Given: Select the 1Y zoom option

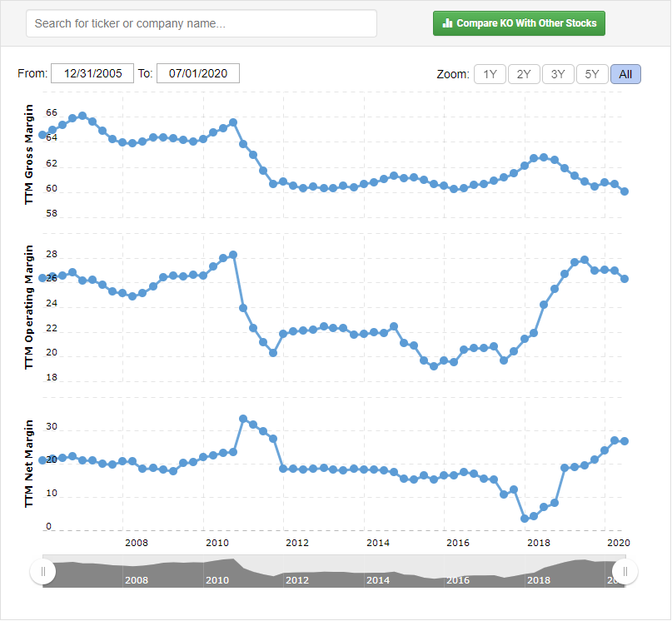Looking at the screenshot, I should click(490, 74).
